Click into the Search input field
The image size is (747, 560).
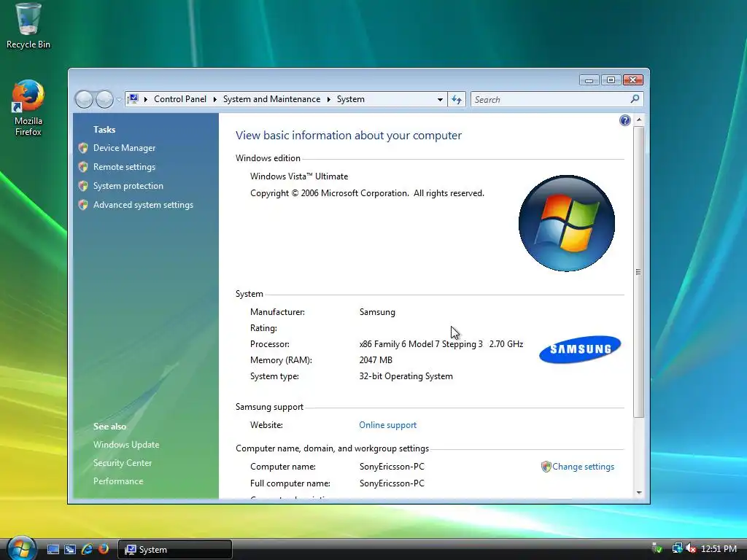[x=550, y=99]
